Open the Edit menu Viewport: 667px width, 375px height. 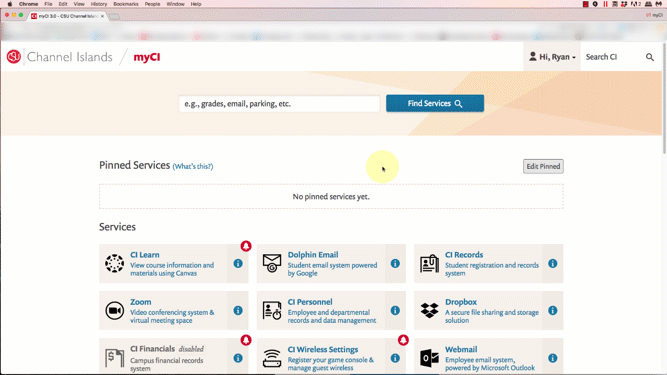tap(63, 4)
